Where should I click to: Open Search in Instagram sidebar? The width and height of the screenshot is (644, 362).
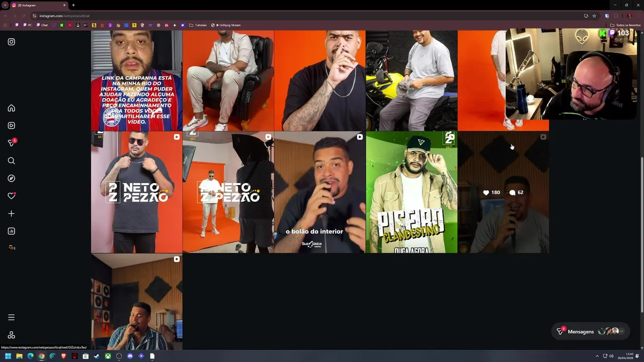click(11, 161)
